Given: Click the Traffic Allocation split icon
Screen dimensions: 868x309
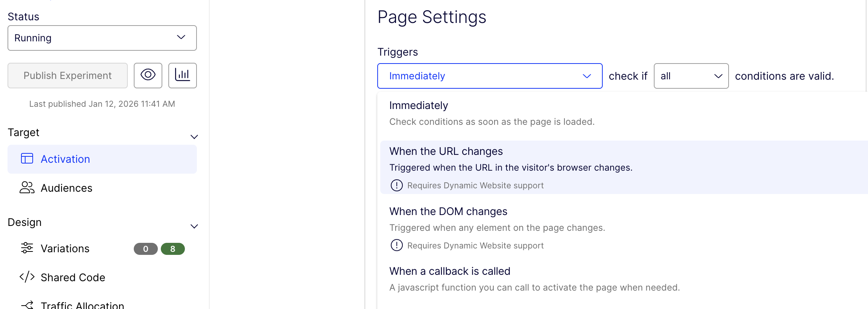Looking at the screenshot, I should [28, 305].
